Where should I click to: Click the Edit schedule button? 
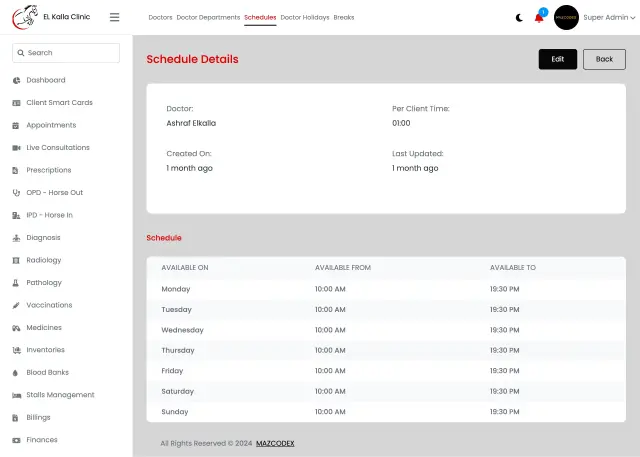(x=558, y=59)
